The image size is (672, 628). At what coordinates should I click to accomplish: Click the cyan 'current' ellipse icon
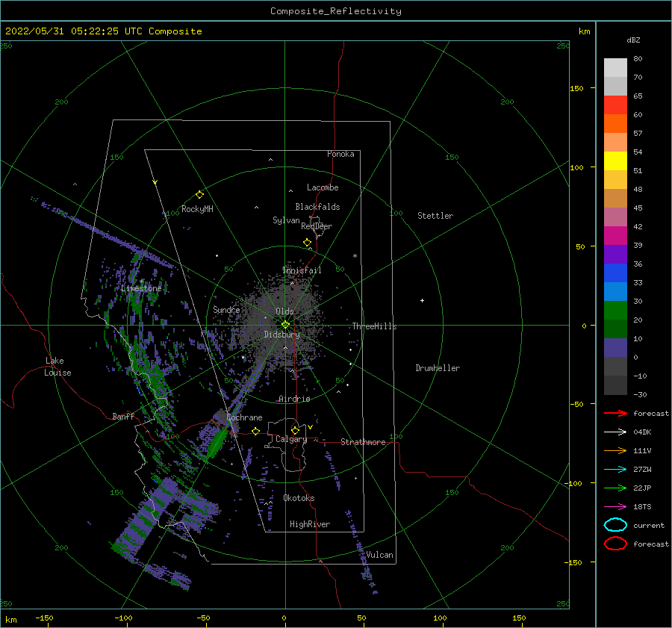tap(615, 525)
